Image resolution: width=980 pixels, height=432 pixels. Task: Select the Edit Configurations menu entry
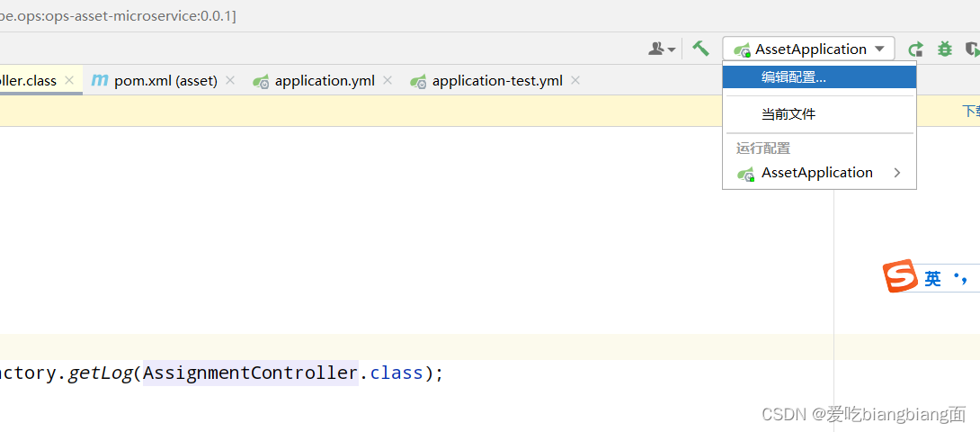tap(819, 77)
